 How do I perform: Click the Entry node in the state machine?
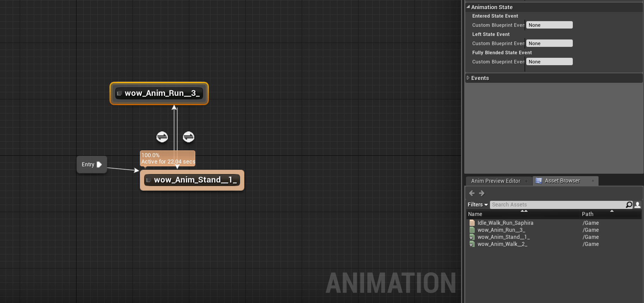pyautogui.click(x=92, y=165)
